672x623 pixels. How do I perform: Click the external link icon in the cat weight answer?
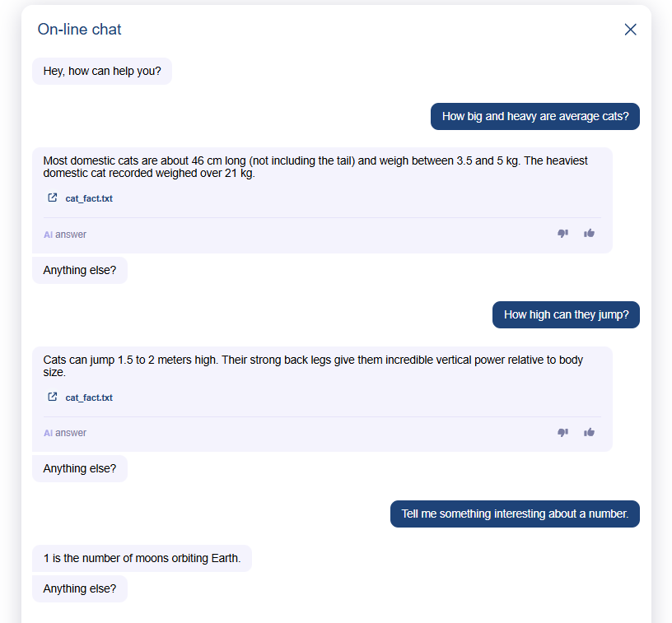coord(53,198)
